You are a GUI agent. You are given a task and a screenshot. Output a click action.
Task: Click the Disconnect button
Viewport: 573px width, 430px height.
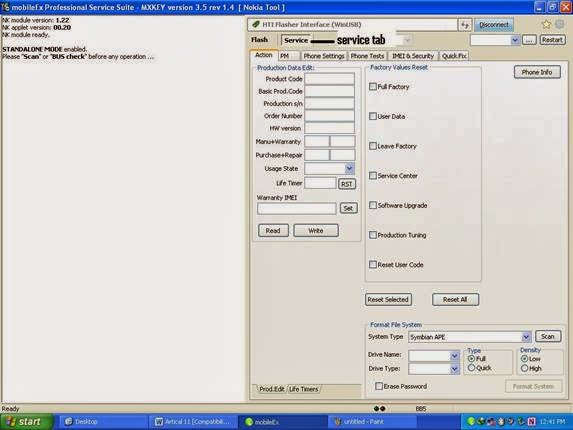click(494, 25)
